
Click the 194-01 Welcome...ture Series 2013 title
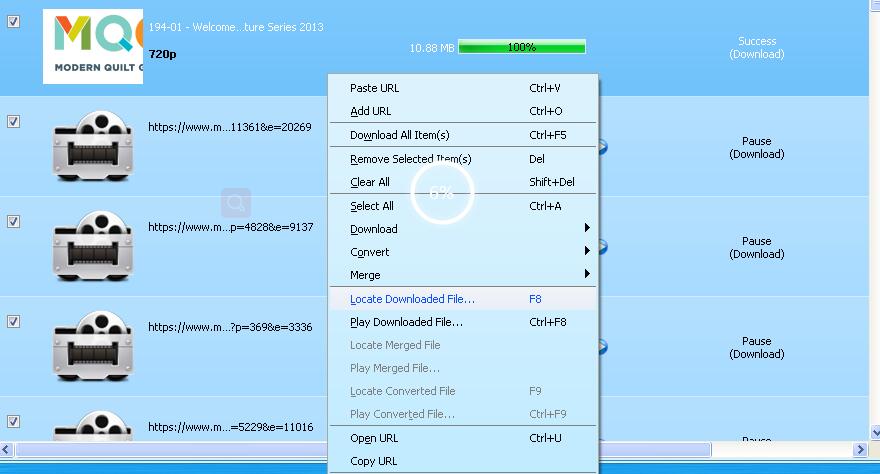pos(236,27)
